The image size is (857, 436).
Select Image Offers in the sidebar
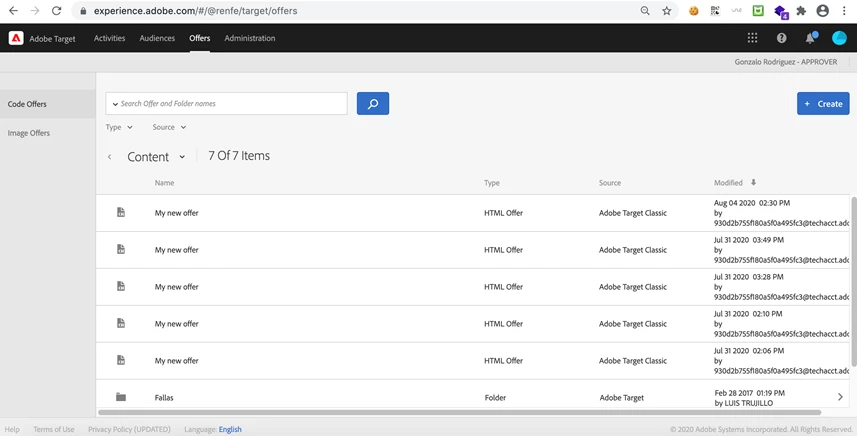48,133
